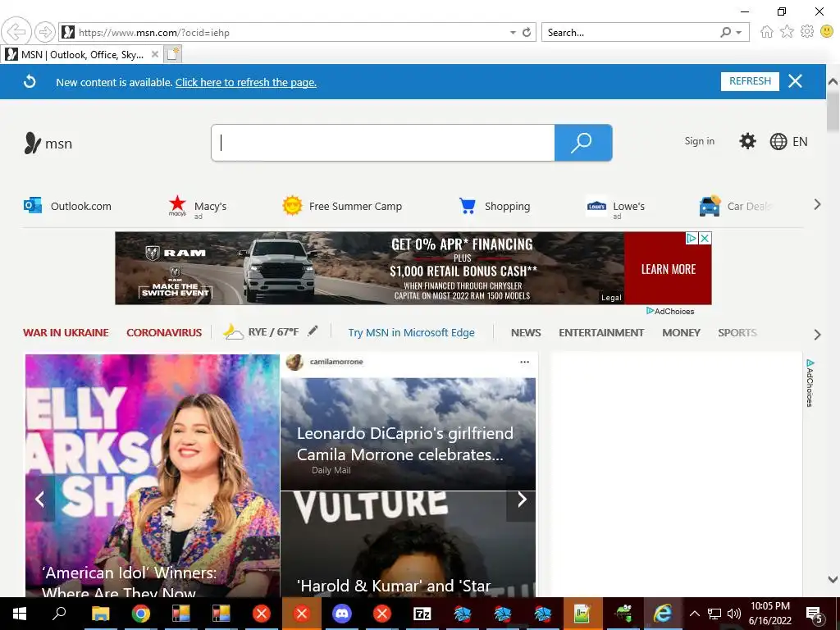Open Free Summer Camp shortcut
This screenshot has width=840, height=630.
[342, 206]
